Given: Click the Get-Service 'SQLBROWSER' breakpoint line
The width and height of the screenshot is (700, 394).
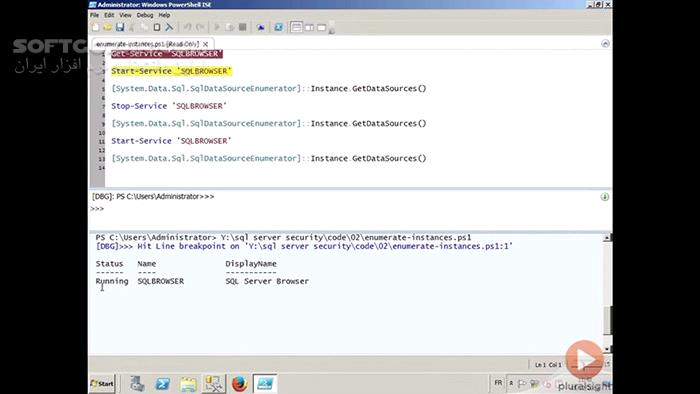Looking at the screenshot, I should coord(167,54).
